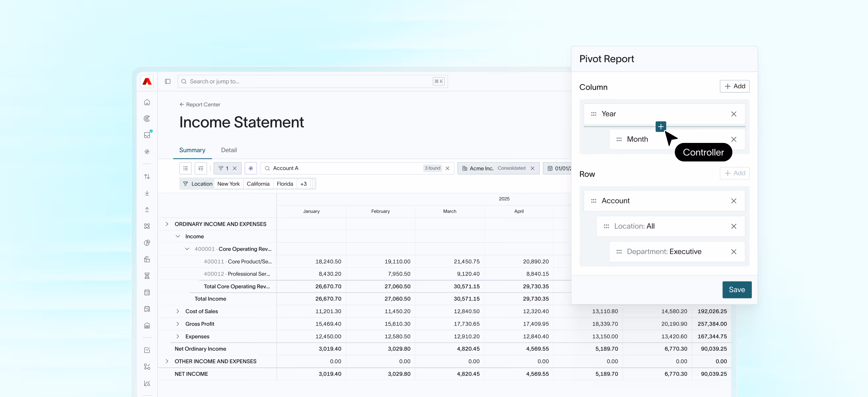Grab the drag handle for Year
The image size is (868, 397).
[594, 114]
